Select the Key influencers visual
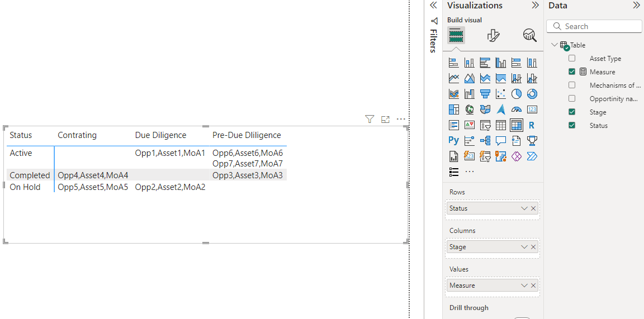Screen dimensions: 644x319 469,141
